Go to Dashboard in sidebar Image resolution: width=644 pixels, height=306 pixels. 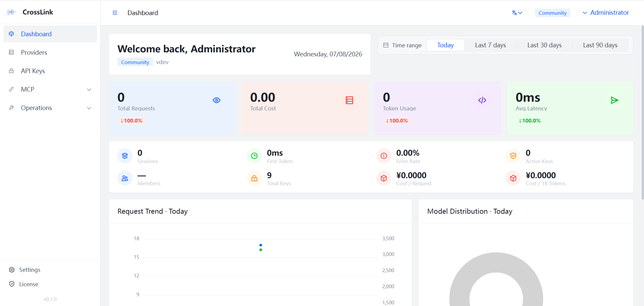pyautogui.click(x=50, y=34)
